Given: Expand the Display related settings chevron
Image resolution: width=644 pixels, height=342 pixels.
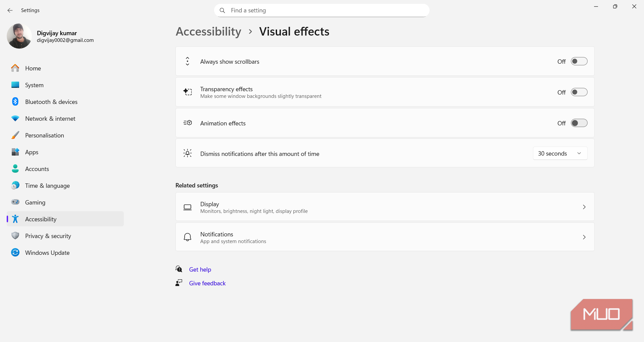Looking at the screenshot, I should pos(584,207).
